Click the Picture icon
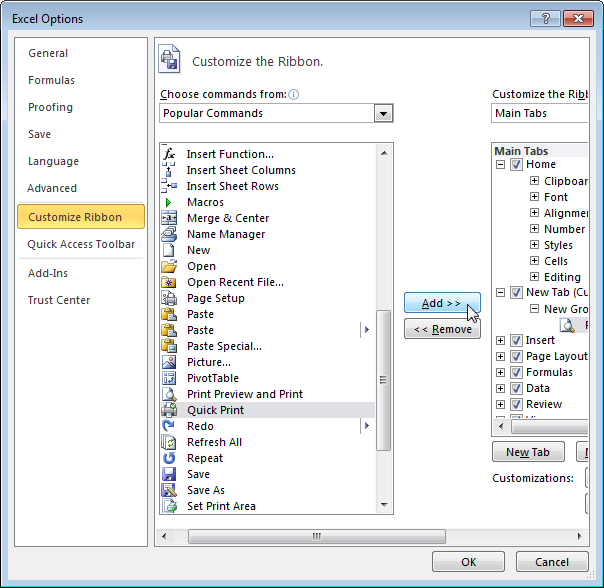This screenshot has width=604, height=588. coord(169,362)
